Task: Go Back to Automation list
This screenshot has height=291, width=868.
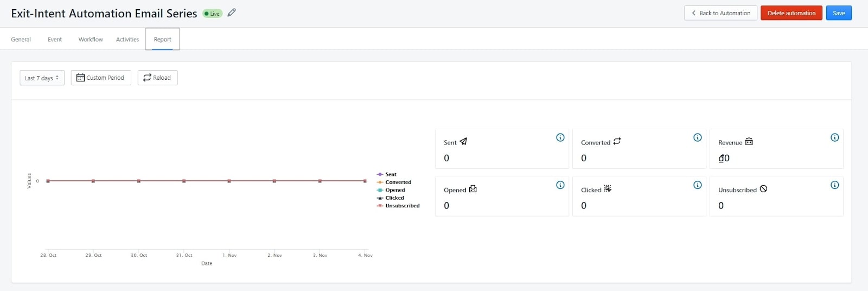Action: (x=720, y=13)
